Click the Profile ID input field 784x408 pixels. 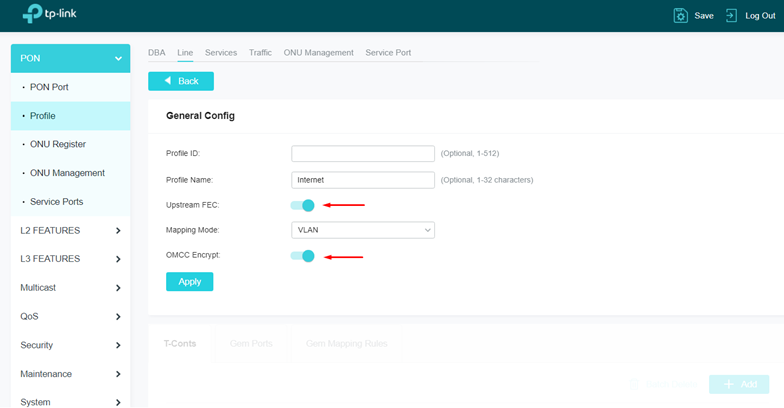pos(363,154)
